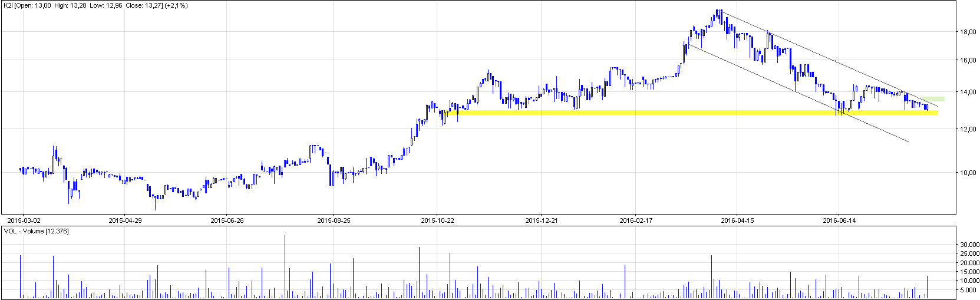Click the 30.000 volume axis label
The image size is (980, 300).
coord(970,245)
